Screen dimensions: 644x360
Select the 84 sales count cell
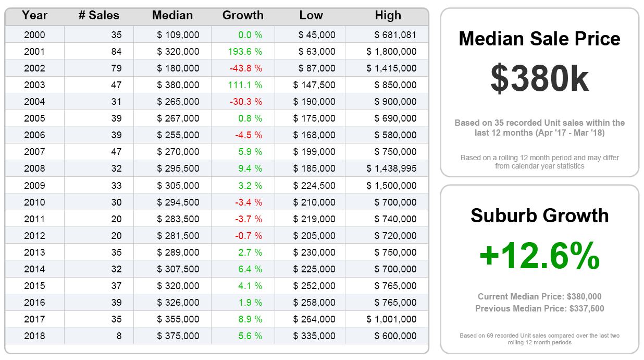[116, 52]
